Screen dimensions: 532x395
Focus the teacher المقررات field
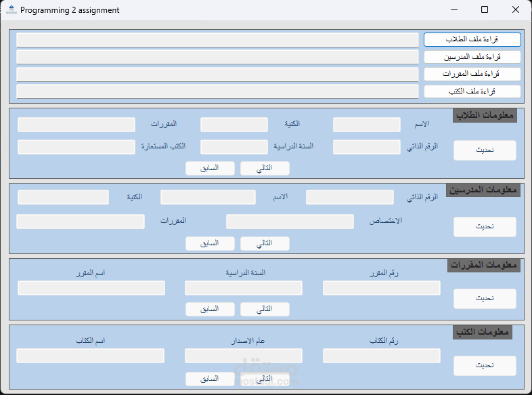pos(81,222)
